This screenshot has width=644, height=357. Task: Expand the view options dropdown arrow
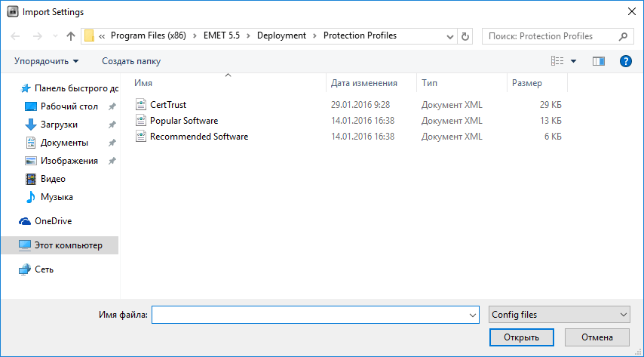(x=573, y=61)
